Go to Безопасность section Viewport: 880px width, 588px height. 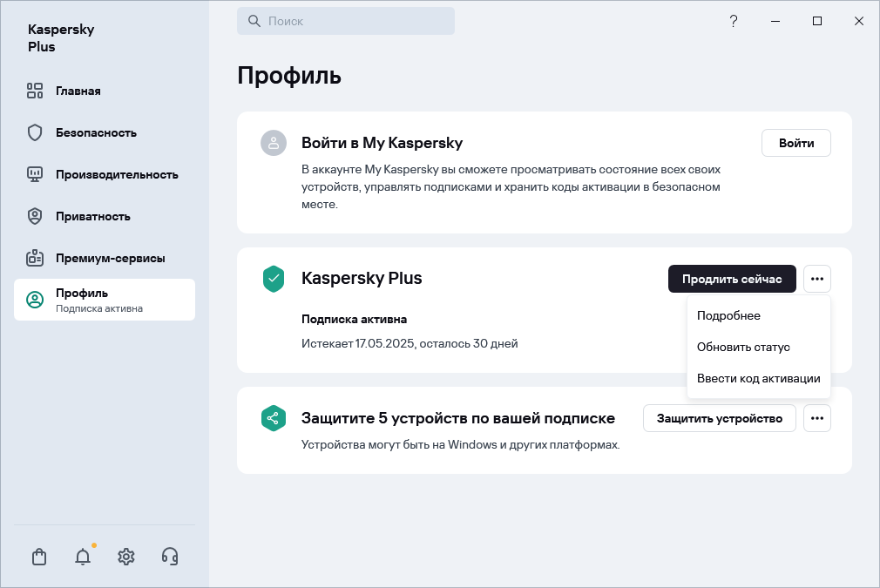[105, 133]
